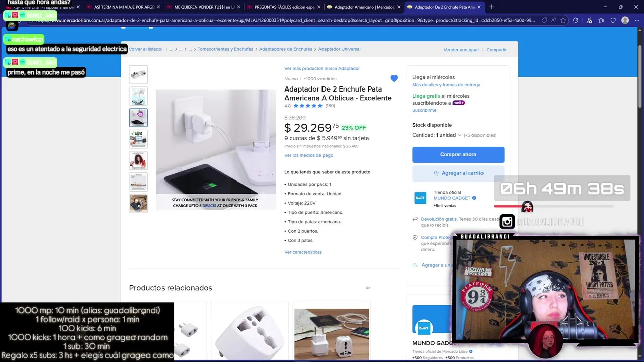Click the shopping tag icon in address bar
The height and width of the screenshot is (362, 644).
(x=544, y=20)
